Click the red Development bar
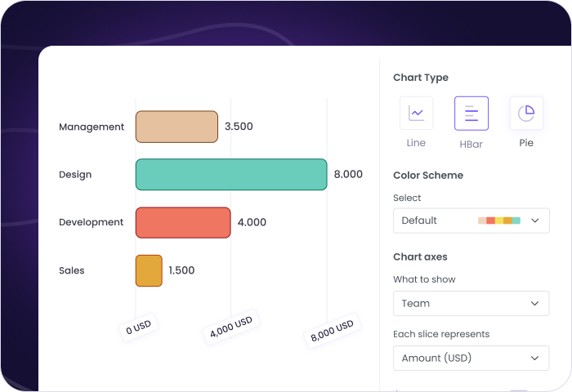 [x=183, y=222]
